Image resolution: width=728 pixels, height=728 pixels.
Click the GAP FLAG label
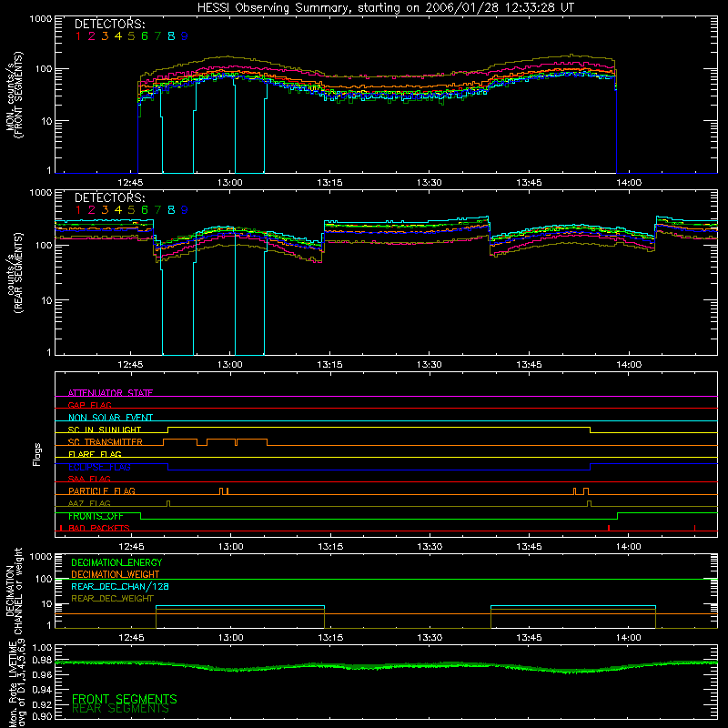coord(89,405)
